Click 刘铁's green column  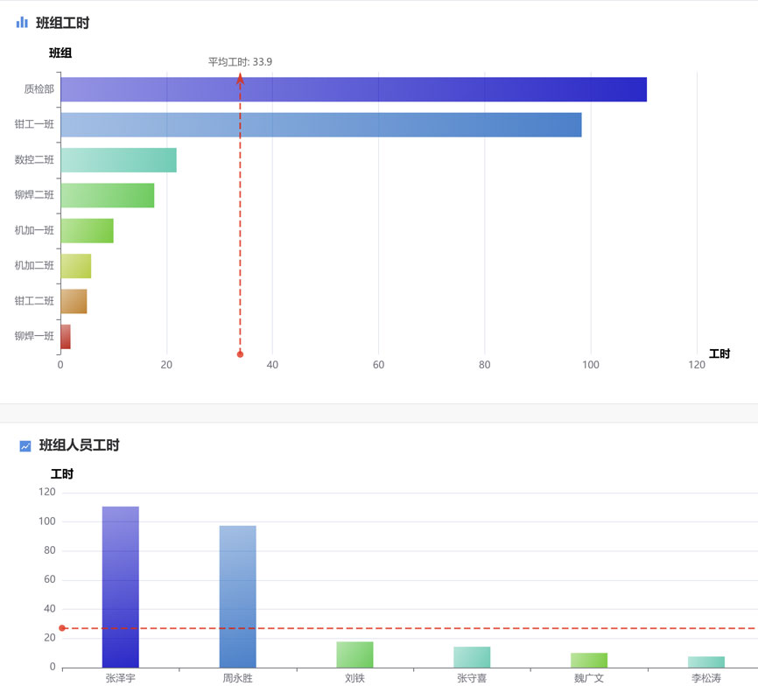tap(354, 654)
